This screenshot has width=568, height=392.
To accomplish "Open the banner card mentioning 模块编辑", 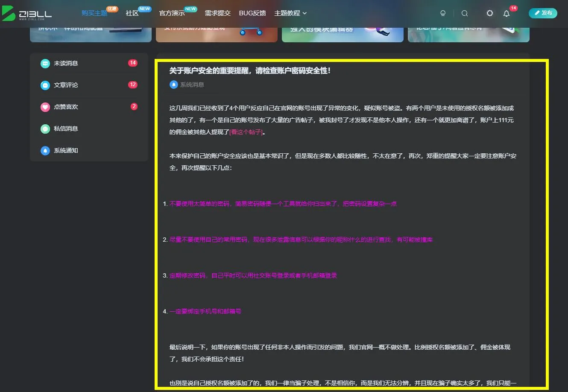I will (343, 35).
